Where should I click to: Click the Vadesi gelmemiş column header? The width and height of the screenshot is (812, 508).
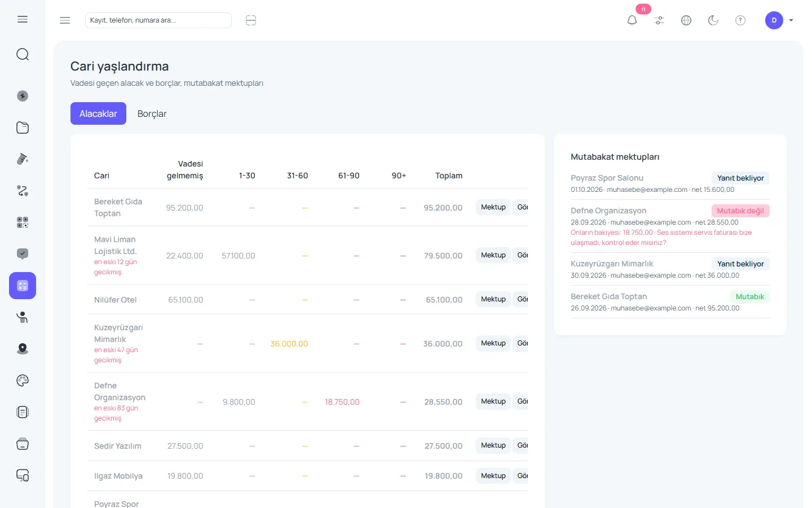pyautogui.click(x=185, y=170)
